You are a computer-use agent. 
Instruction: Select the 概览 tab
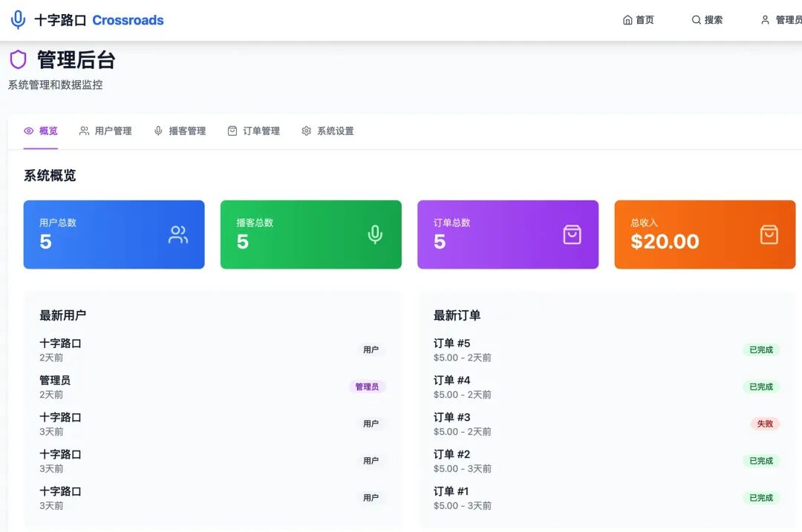pos(41,131)
